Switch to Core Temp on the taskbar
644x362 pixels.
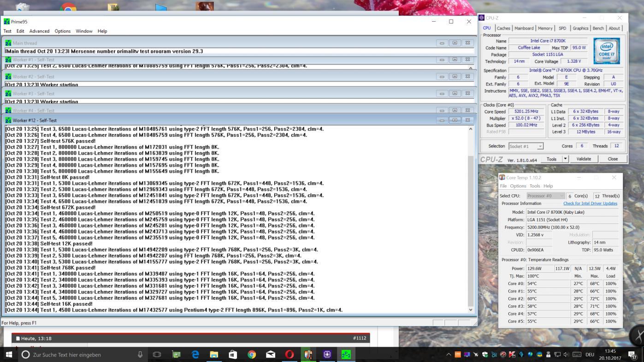pos(308,354)
